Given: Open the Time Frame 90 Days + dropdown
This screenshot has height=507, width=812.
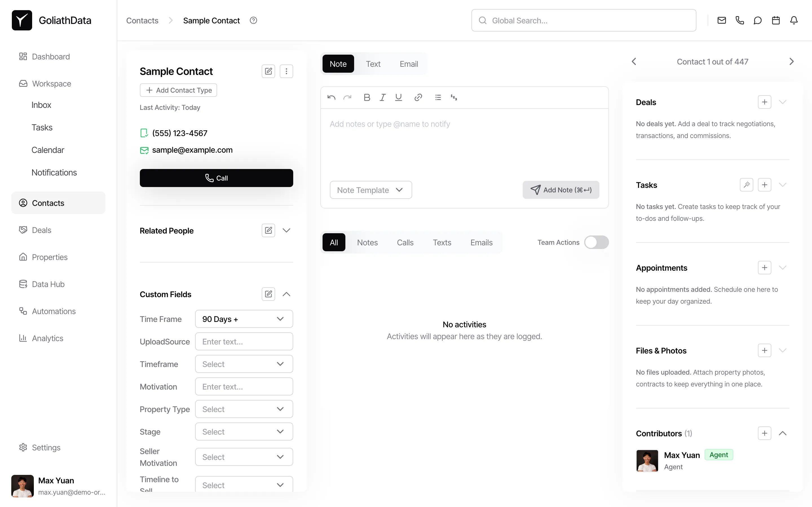Looking at the screenshot, I should tap(244, 319).
